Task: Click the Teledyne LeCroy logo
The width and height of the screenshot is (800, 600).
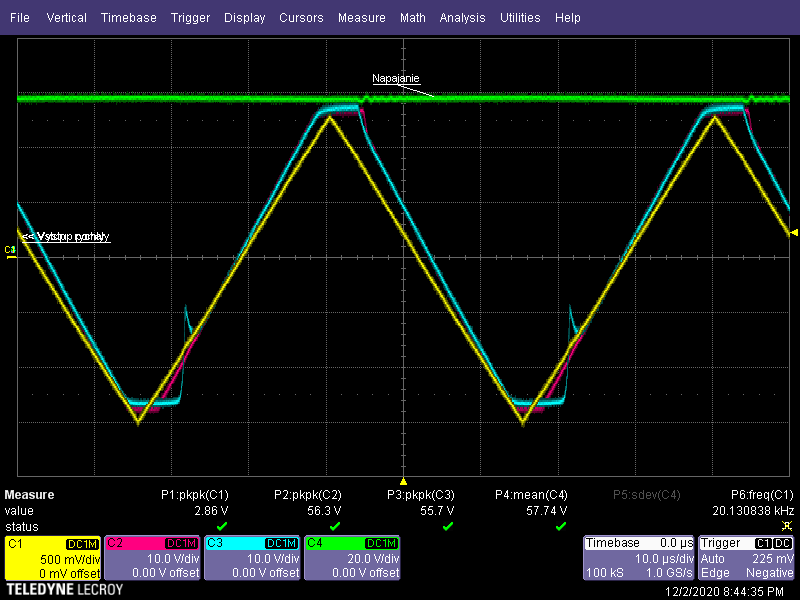Action: [65, 590]
